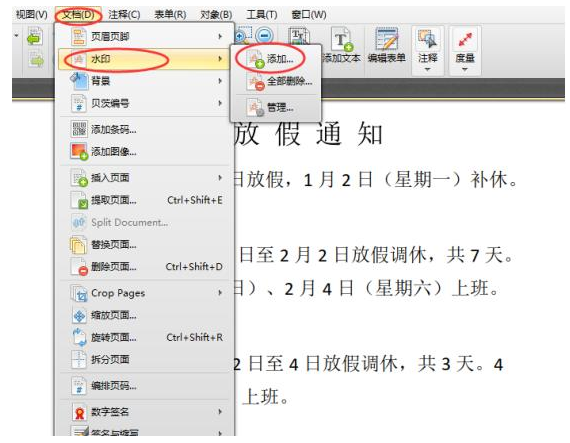This screenshot has width=570, height=443.
Task: Click the watermark manage gear icon
Action: click(x=256, y=108)
